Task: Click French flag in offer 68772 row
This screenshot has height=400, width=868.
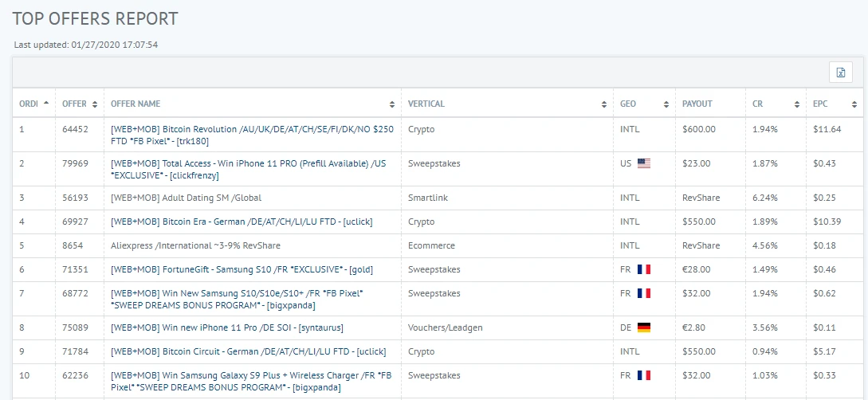Action: [x=644, y=293]
